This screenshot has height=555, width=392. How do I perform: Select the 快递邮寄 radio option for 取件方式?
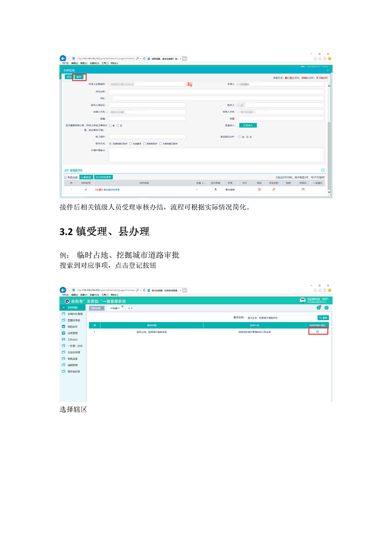pyautogui.click(x=131, y=143)
